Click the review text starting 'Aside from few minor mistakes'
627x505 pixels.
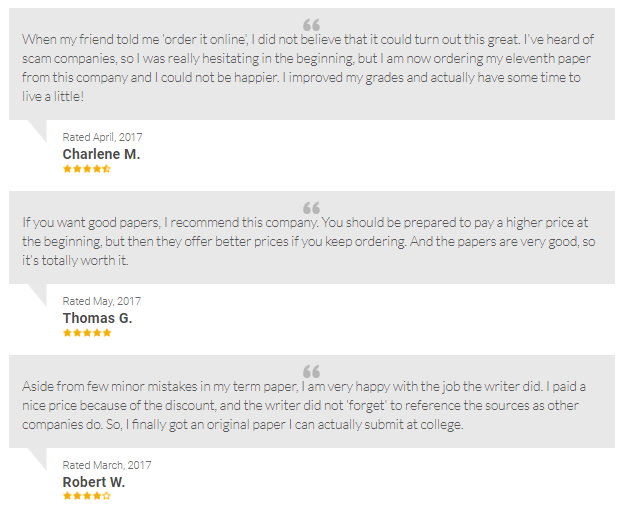point(304,405)
